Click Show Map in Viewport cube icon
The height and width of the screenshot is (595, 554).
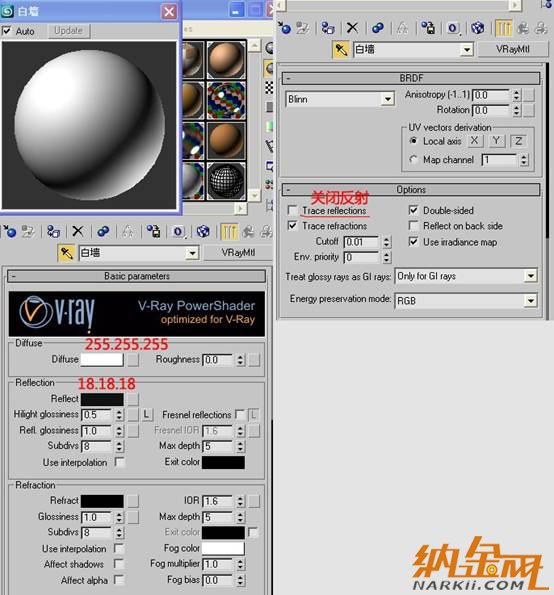pos(477,28)
